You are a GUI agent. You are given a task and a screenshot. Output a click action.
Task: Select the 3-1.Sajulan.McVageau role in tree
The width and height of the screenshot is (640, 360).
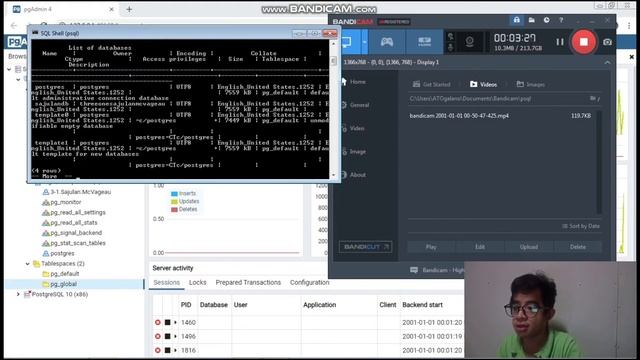80,192
